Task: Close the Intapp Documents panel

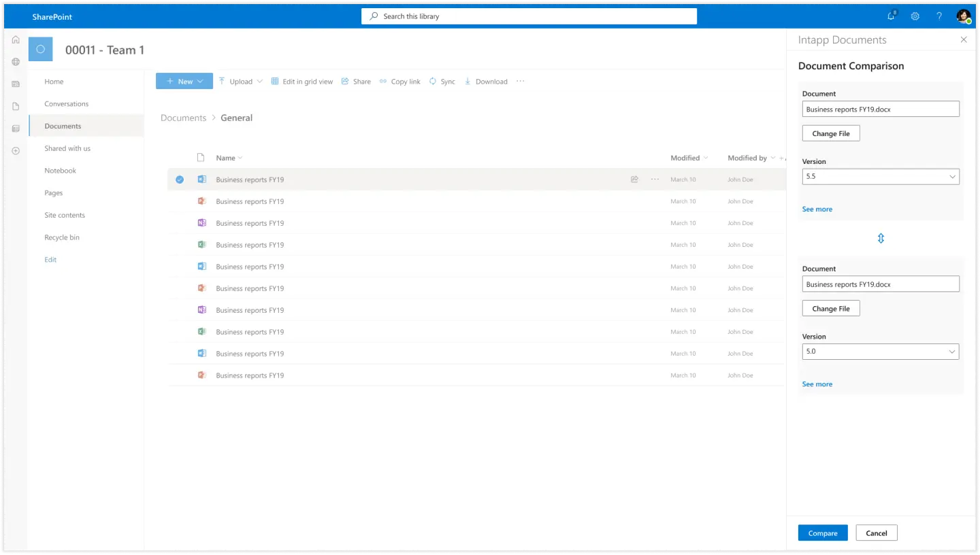Action: 964,39
